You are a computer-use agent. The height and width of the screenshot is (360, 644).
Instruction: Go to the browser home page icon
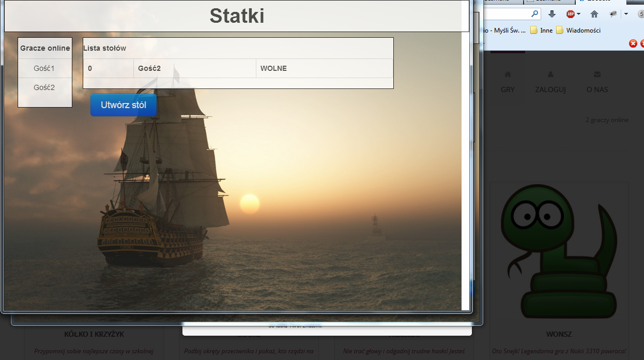(x=594, y=14)
